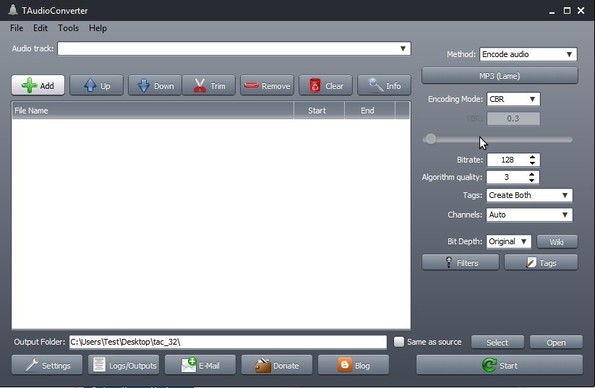Open the Edit menu
This screenshot has width=595, height=388.
(x=40, y=28)
